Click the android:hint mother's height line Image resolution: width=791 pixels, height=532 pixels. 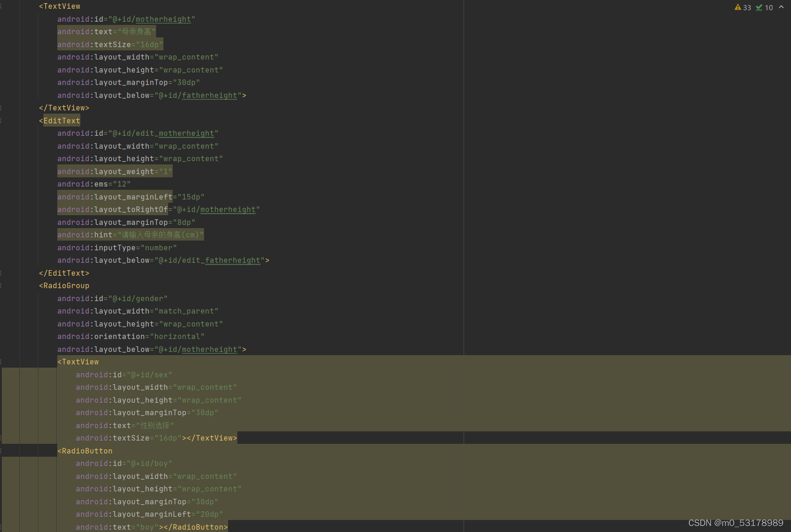130,235
